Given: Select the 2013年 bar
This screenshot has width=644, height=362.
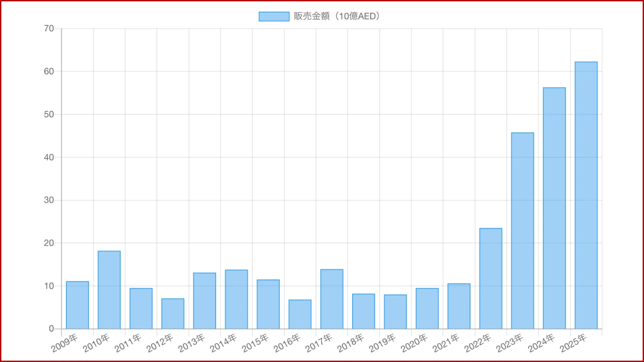Looking at the screenshot, I should click(205, 301).
